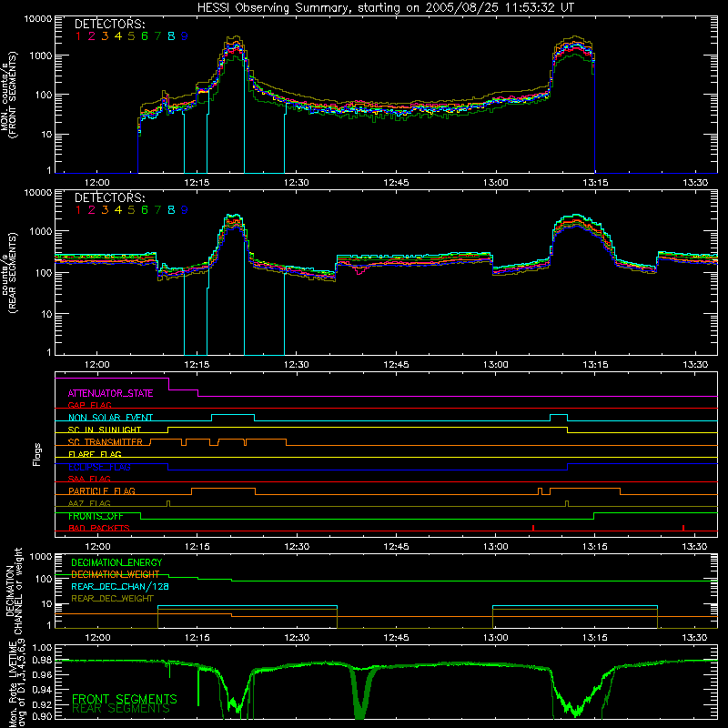The width and height of the screenshot is (728, 728).
Task: Click the PARTICLE_FLAG label
Action: click(x=102, y=490)
